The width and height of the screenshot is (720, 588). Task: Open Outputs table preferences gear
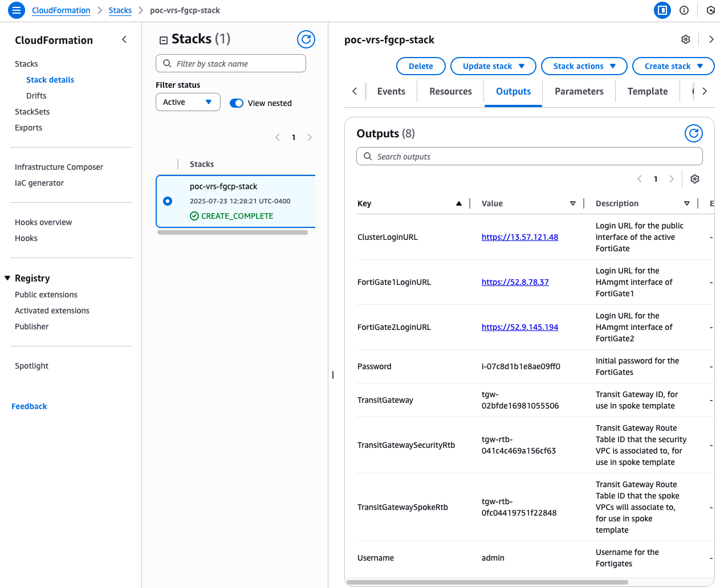click(695, 179)
